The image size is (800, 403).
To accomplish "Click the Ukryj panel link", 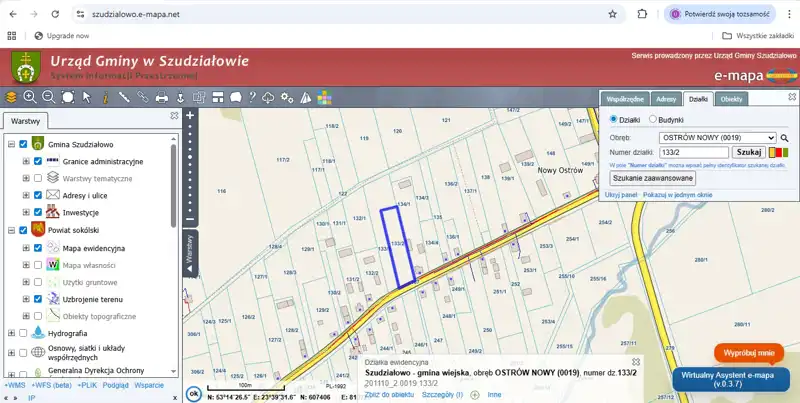I will (621, 195).
